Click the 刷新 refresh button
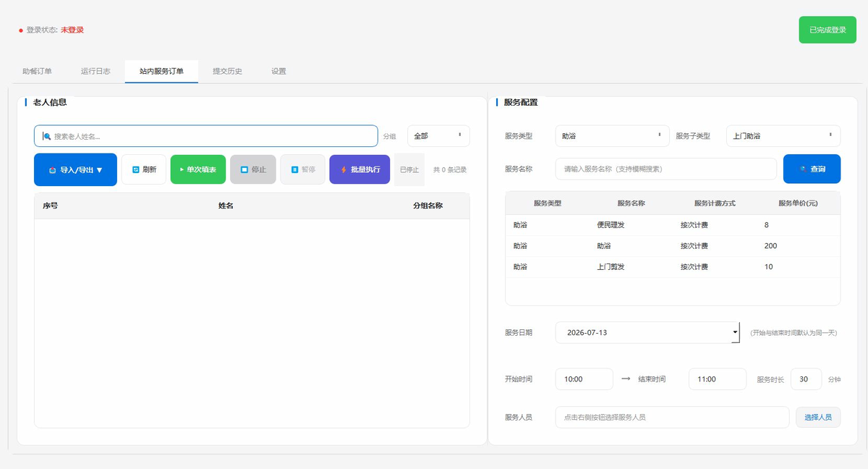 click(x=143, y=169)
